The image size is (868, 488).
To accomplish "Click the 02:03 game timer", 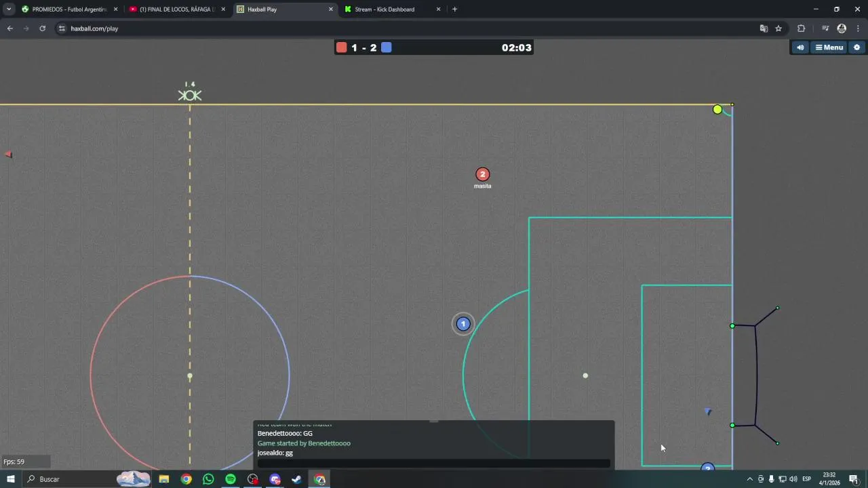I will [517, 47].
